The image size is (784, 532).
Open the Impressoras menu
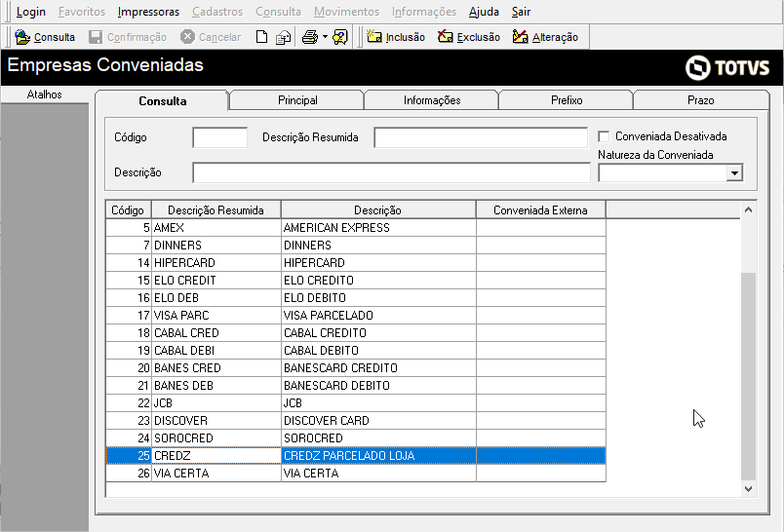coord(148,12)
